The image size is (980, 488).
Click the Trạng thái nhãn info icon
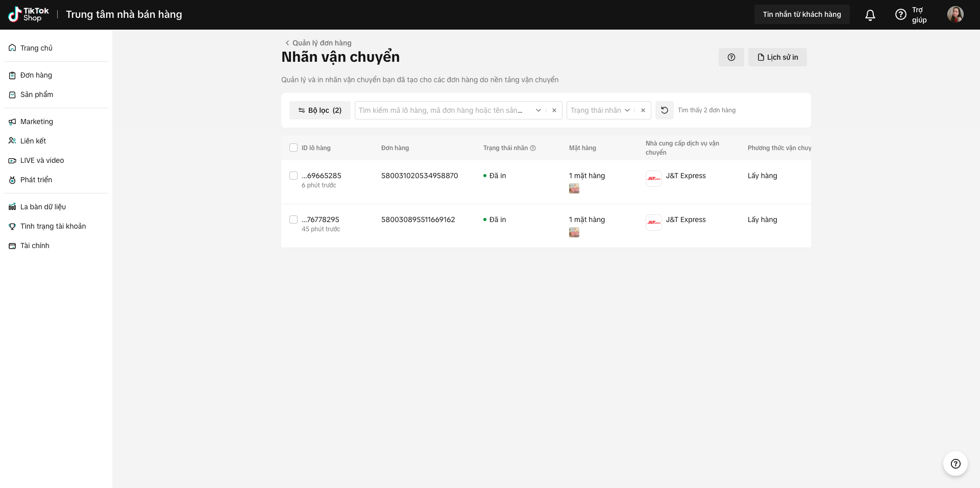(533, 148)
